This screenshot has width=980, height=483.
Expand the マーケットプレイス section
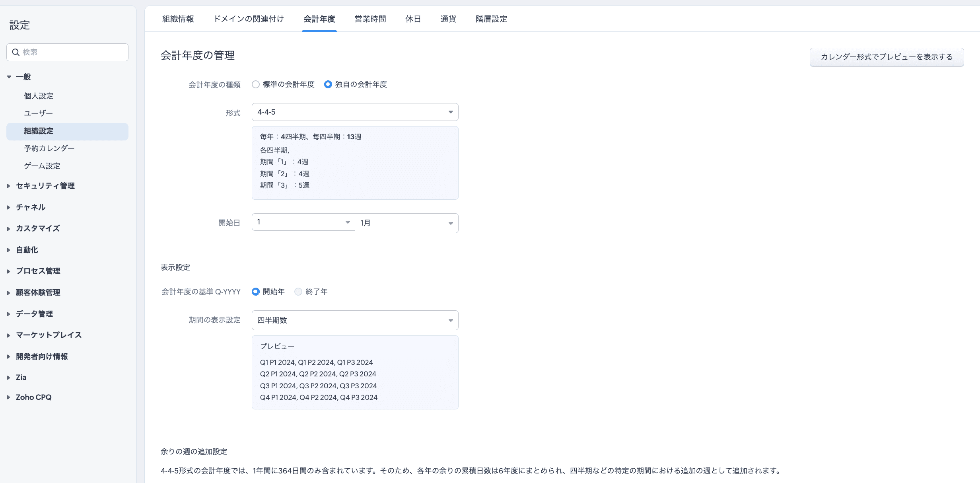point(9,335)
